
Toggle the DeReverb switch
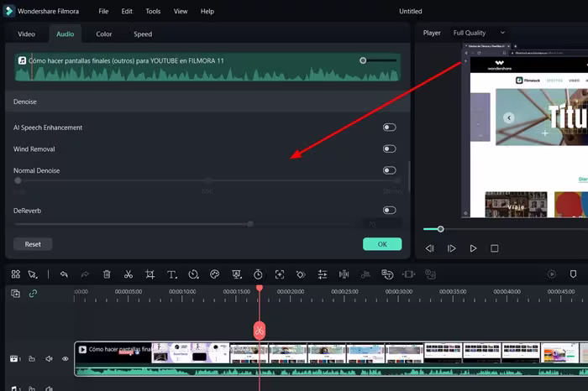(389, 210)
